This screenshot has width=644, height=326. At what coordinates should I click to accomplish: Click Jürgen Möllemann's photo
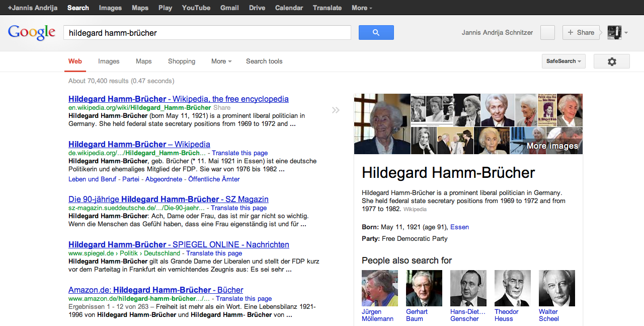tap(380, 288)
